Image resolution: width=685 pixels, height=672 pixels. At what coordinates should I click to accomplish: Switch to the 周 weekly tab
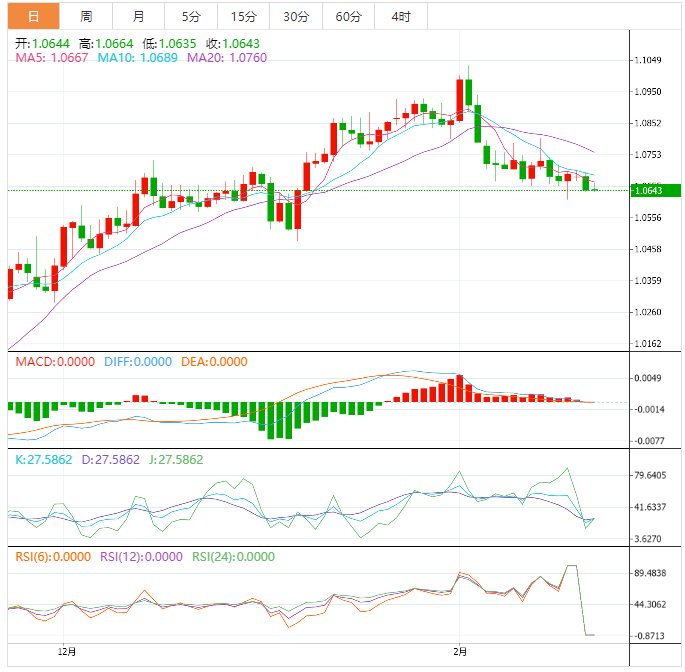point(86,16)
